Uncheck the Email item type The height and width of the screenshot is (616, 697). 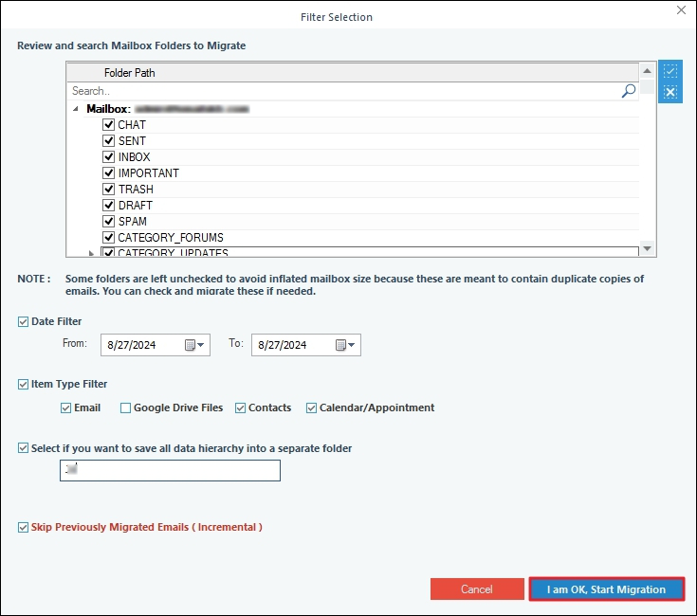pyautogui.click(x=65, y=408)
